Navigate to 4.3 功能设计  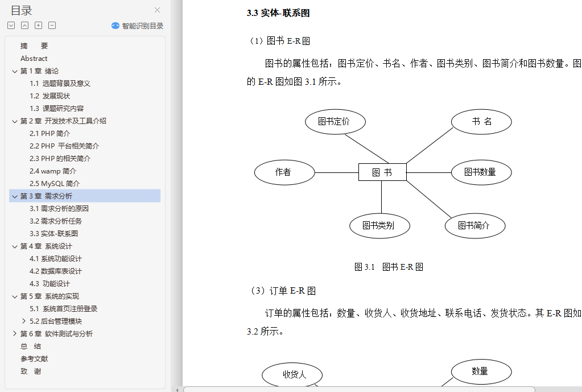[49, 284]
